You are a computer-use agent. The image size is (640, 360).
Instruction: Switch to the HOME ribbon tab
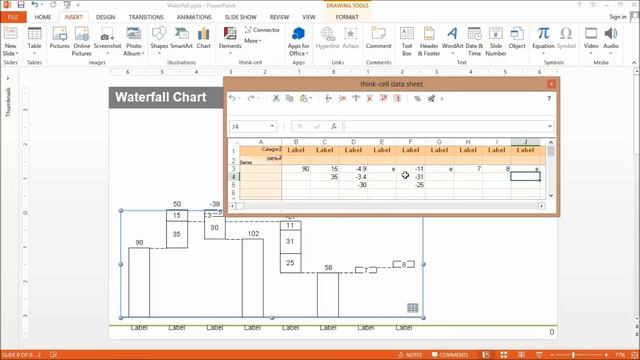tap(42, 17)
